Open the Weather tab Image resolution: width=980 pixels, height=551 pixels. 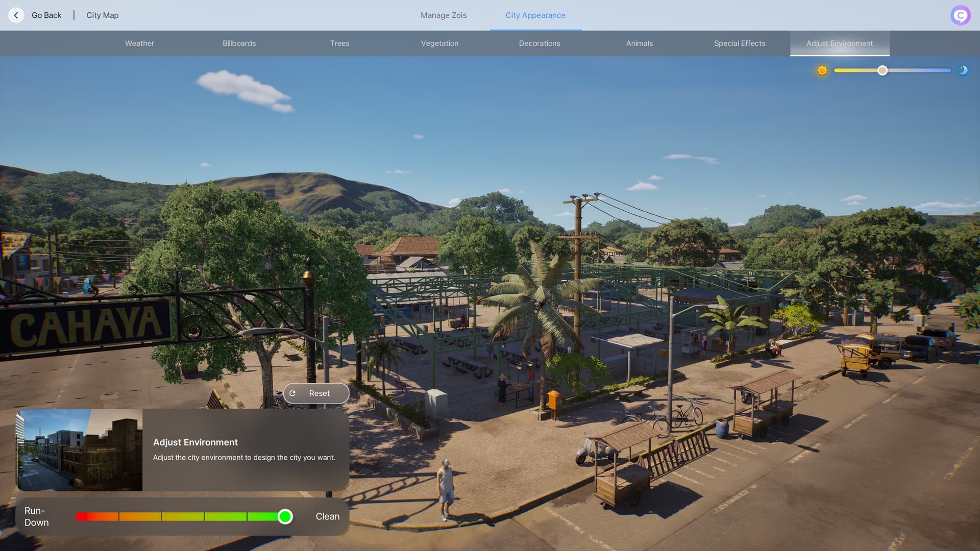pos(139,43)
